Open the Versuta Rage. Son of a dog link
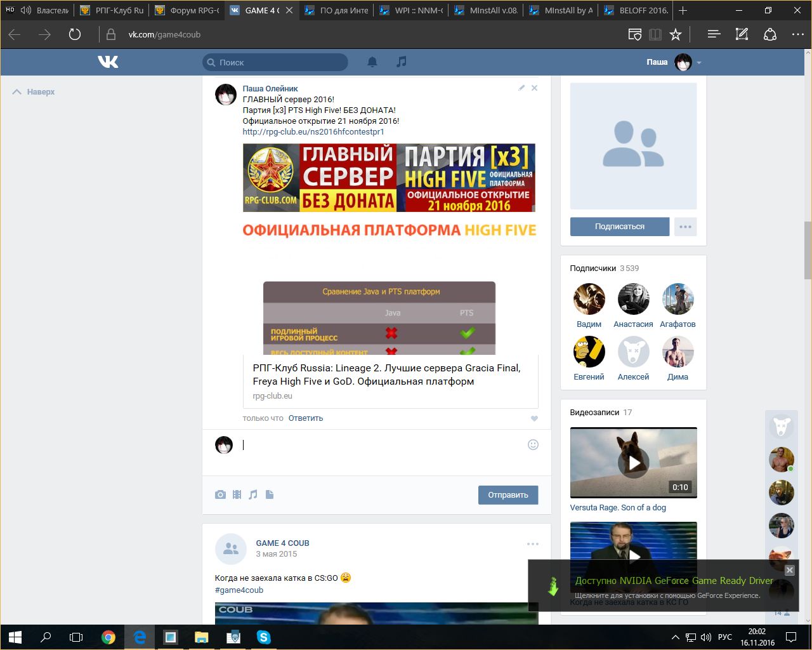 tap(618, 508)
